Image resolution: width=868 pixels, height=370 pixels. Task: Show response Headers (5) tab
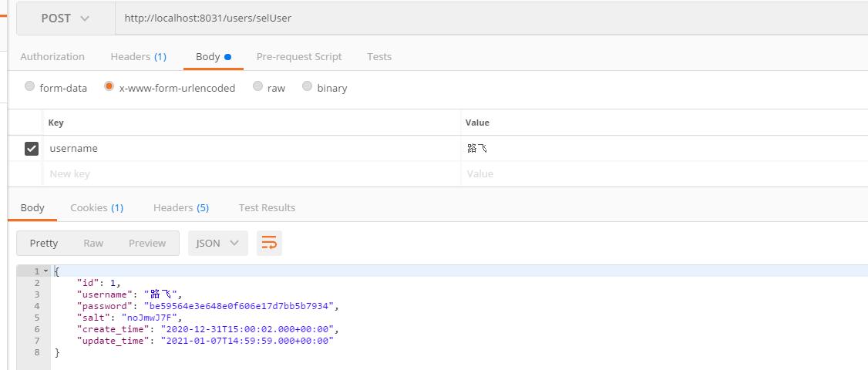pyautogui.click(x=181, y=207)
